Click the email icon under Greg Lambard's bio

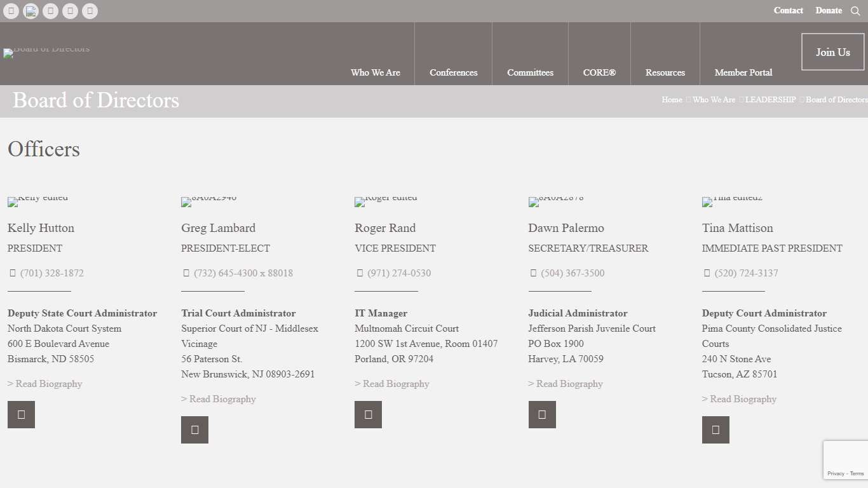pyautogui.click(x=194, y=430)
